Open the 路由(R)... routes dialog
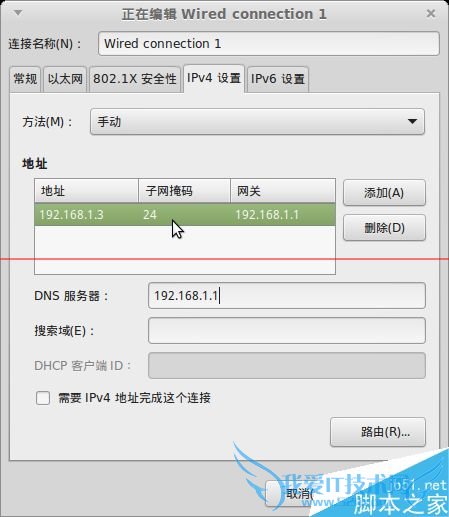Image resolution: width=449 pixels, height=517 pixels. [x=378, y=432]
